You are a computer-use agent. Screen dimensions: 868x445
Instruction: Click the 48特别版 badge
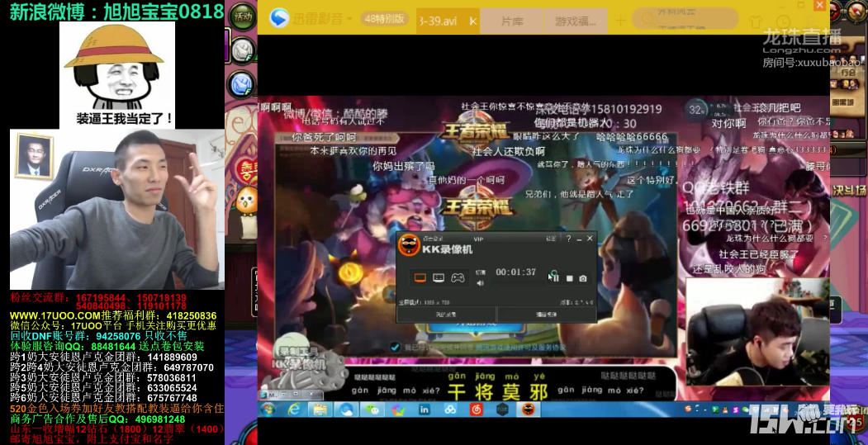tap(385, 19)
